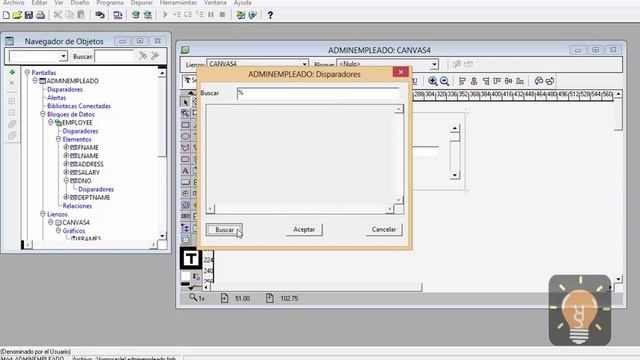
Task: Click the Buscar button in Disparadores dialog
Action: pos(224,230)
